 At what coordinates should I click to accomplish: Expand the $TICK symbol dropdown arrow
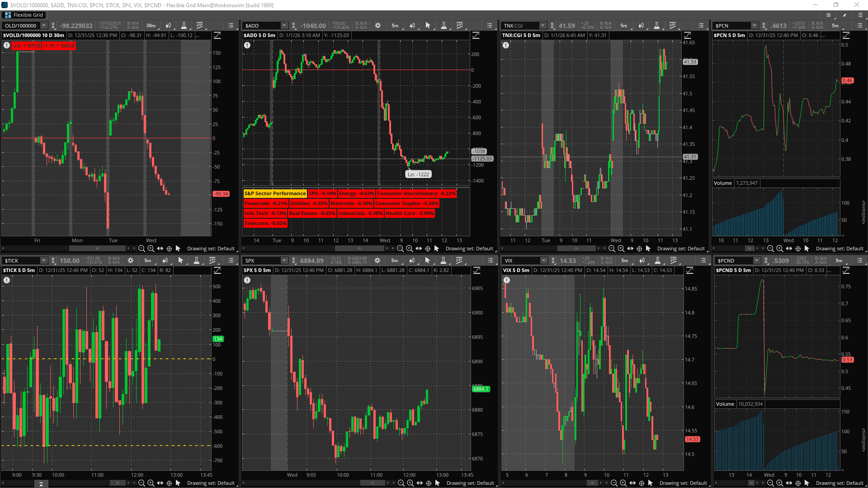(44, 261)
